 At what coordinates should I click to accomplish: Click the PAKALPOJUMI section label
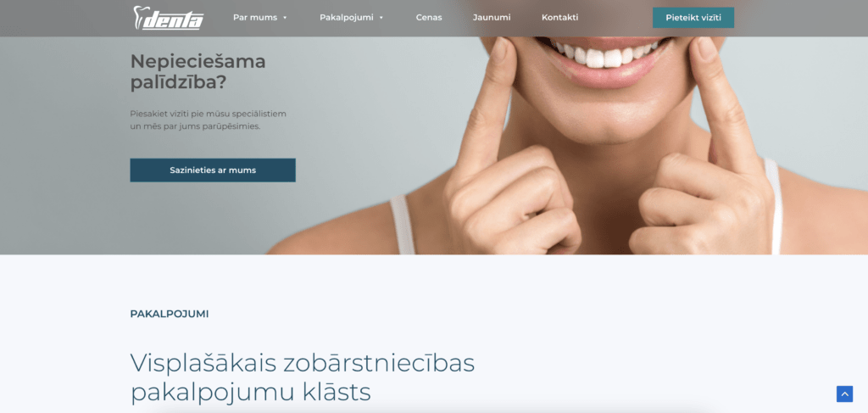pyautogui.click(x=170, y=314)
